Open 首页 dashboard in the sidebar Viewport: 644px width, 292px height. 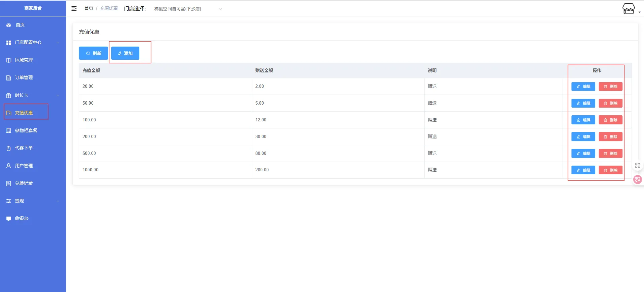20,25
